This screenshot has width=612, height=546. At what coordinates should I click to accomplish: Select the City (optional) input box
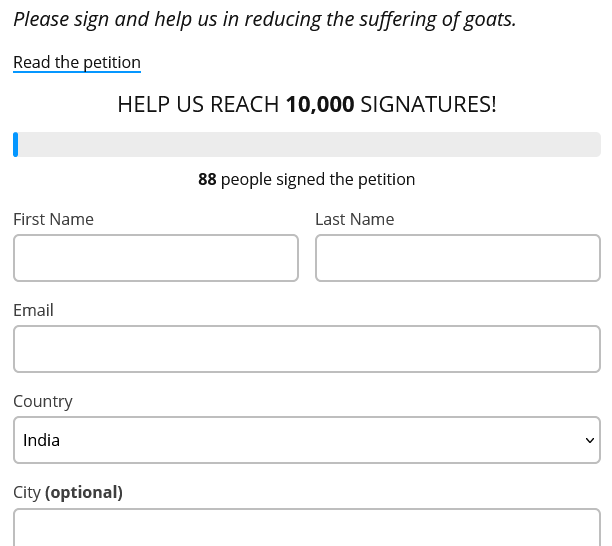[x=306, y=527]
